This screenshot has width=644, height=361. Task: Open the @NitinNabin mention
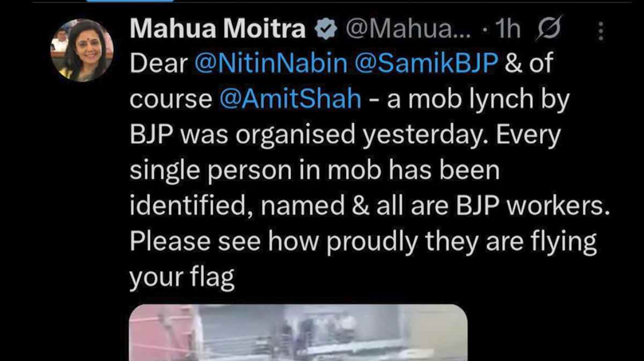coord(271,65)
